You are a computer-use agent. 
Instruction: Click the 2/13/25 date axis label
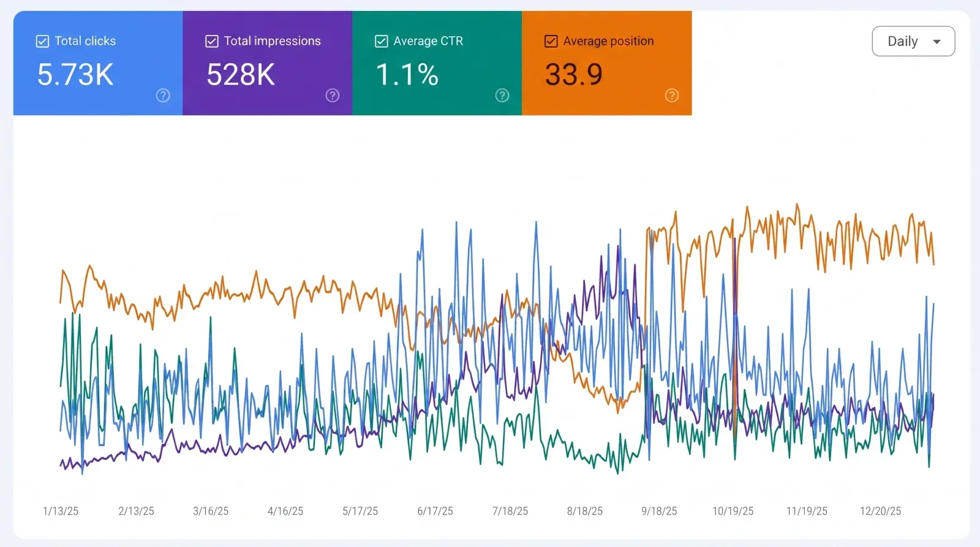tap(136, 511)
